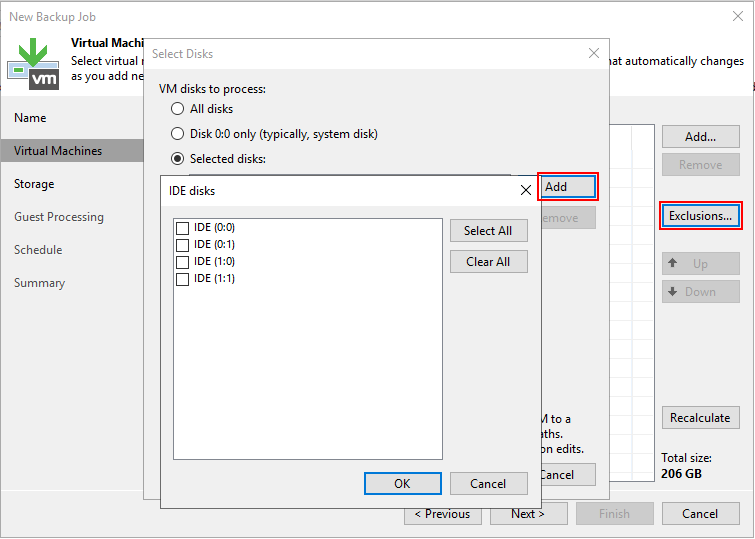
Task: Click Select All in IDE disks
Action: [x=488, y=231]
